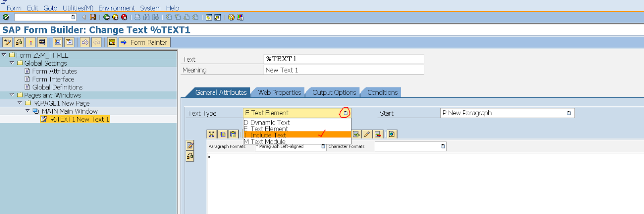Click the Change Field pencil icon
The height and width of the screenshot is (214, 644).
[367, 134]
